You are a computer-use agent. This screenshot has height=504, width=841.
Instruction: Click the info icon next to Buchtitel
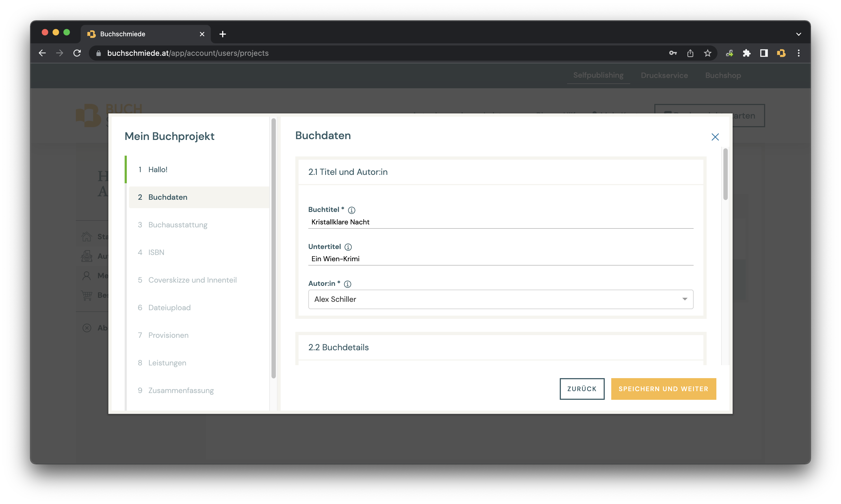(351, 210)
